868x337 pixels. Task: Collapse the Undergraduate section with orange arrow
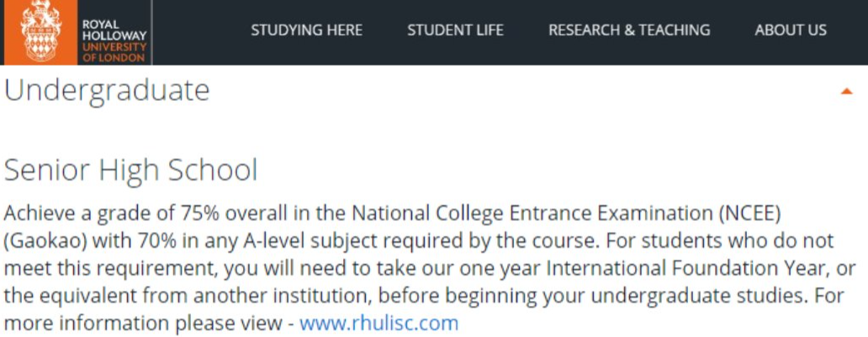click(x=846, y=92)
